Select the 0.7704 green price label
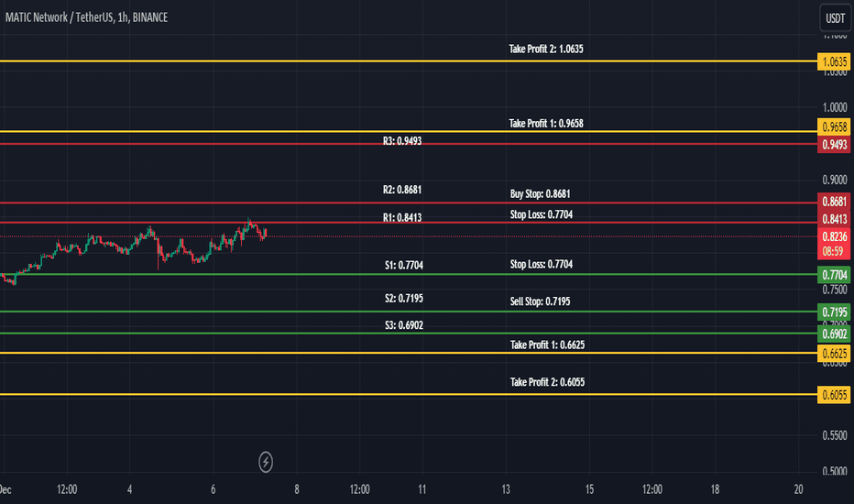The height and width of the screenshot is (504, 854). click(834, 275)
